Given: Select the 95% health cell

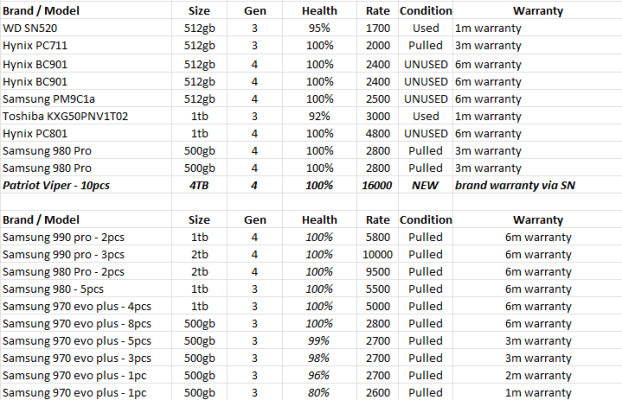Looking at the screenshot, I should coord(319,28).
